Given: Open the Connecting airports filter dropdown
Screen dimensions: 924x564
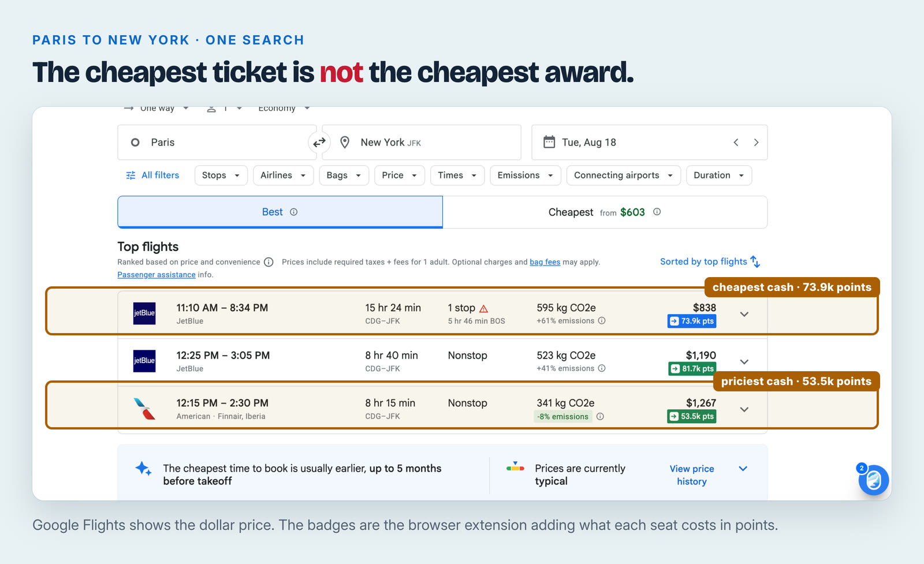Looking at the screenshot, I should tap(624, 175).
